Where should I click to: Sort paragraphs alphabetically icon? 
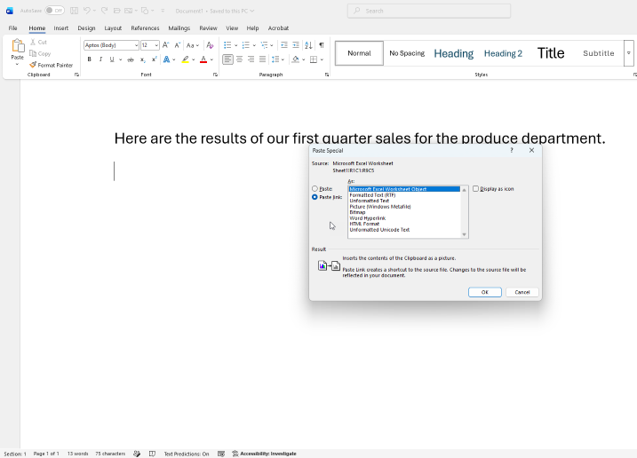(309, 45)
